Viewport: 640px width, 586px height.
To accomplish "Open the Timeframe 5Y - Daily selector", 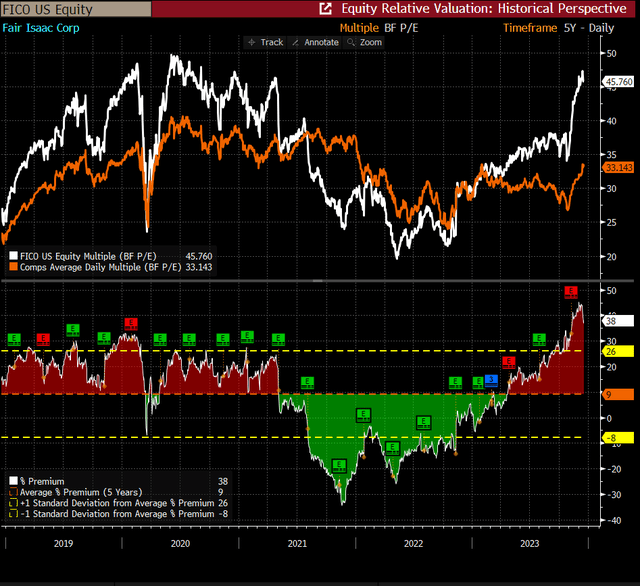I will point(558,28).
